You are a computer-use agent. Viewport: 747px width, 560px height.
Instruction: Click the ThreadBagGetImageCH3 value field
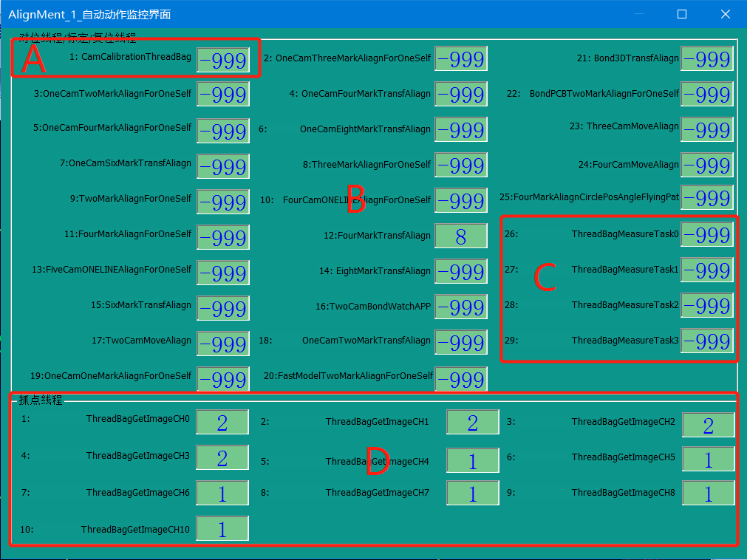click(222, 458)
